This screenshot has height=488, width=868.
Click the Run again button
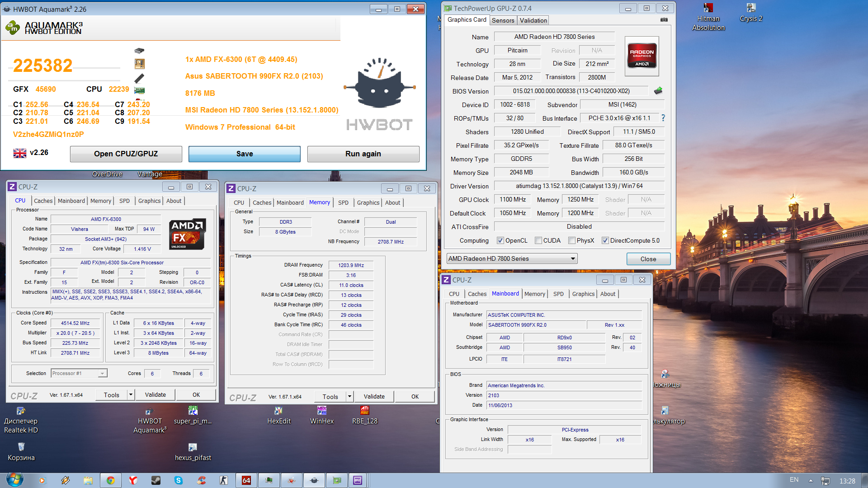pyautogui.click(x=363, y=154)
